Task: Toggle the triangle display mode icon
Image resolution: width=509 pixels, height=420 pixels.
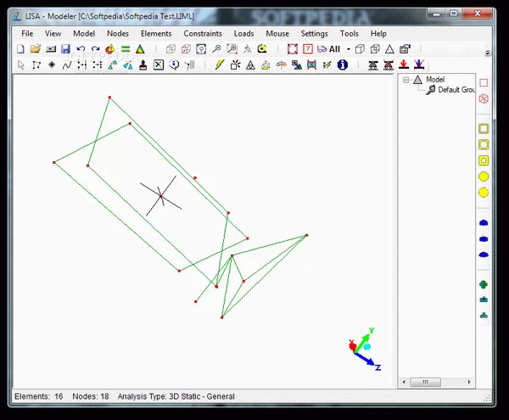Action: 389,49
